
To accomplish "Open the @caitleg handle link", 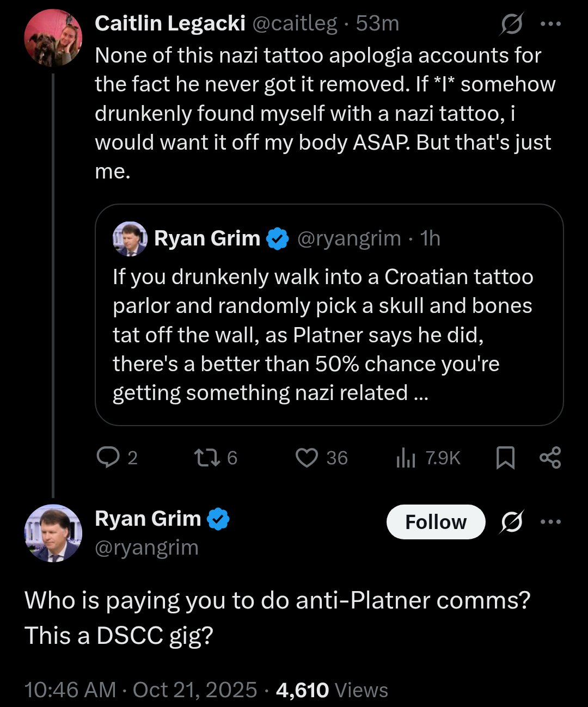I will (295, 23).
